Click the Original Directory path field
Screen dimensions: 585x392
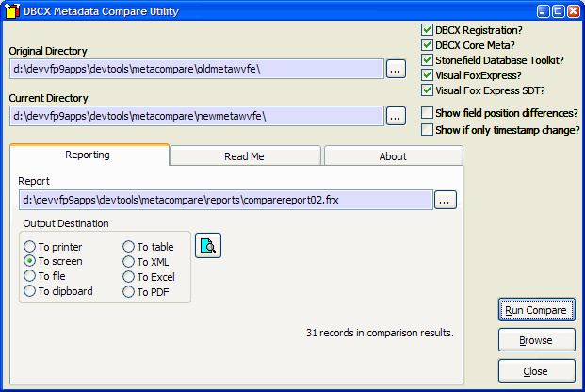point(196,68)
